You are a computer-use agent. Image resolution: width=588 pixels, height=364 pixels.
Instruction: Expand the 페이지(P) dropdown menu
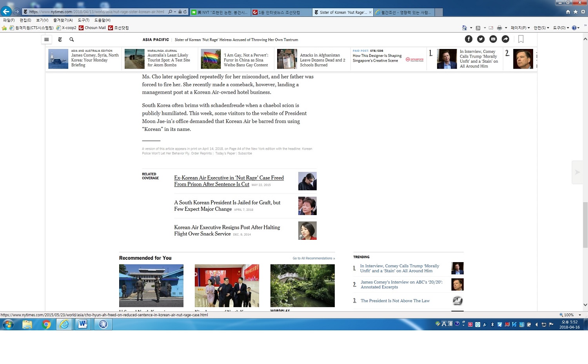pyautogui.click(x=520, y=28)
